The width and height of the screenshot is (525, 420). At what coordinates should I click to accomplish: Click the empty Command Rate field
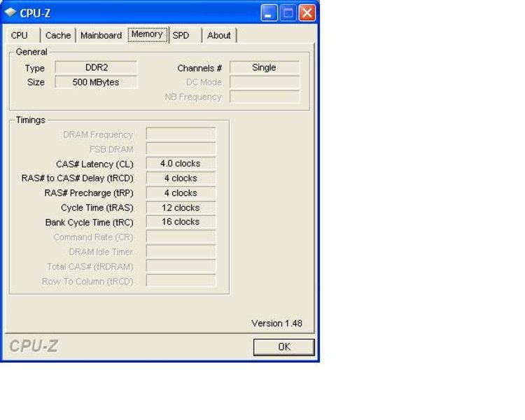[181, 237]
